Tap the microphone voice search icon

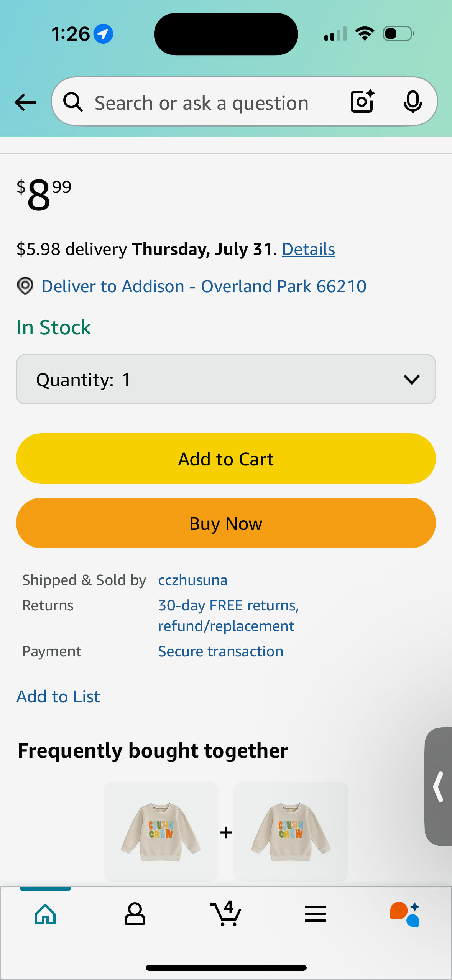click(413, 102)
